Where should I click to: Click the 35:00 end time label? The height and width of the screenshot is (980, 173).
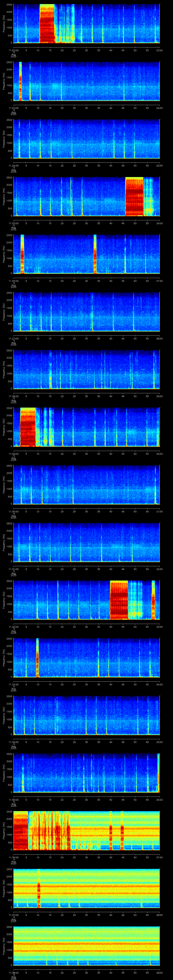[x=160, y=742]
